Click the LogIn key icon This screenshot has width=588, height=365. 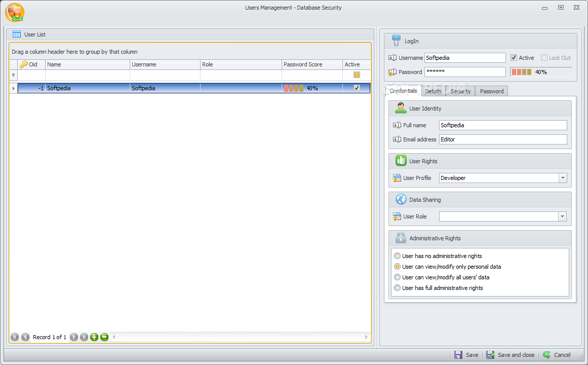[x=396, y=40]
